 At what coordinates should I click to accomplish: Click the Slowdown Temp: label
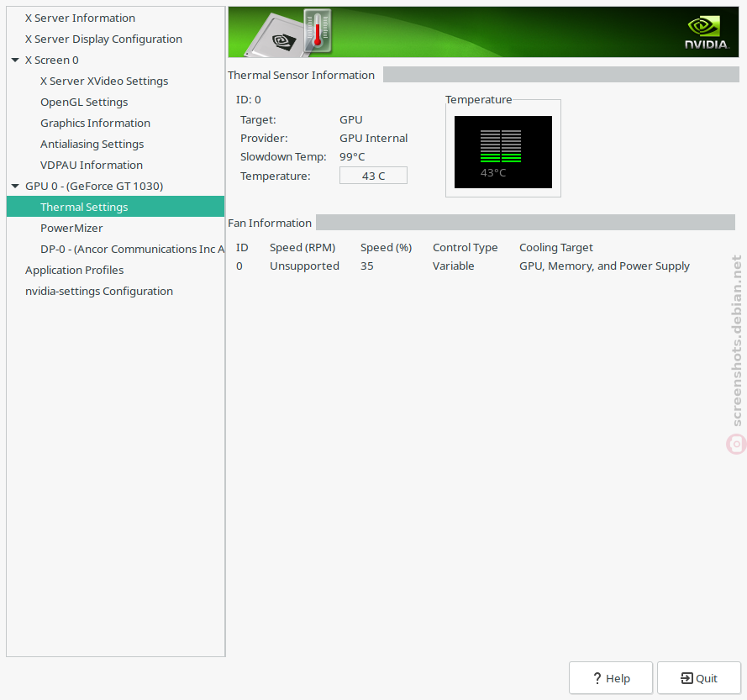pyautogui.click(x=283, y=157)
